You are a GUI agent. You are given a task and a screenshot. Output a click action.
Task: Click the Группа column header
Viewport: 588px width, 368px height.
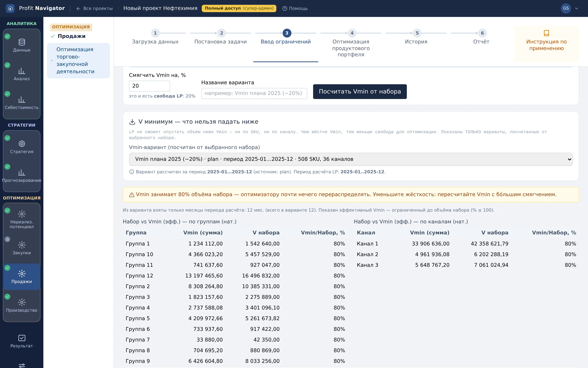136,233
